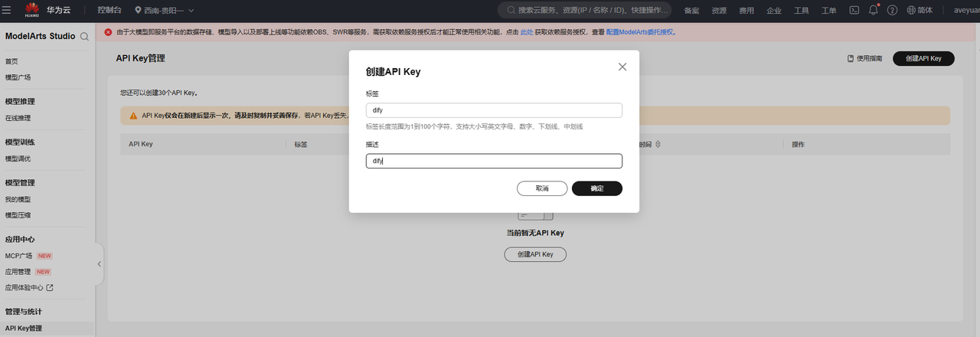980x337 pixels.
Task: Open the 企业 menu
Action: pyautogui.click(x=774, y=11)
